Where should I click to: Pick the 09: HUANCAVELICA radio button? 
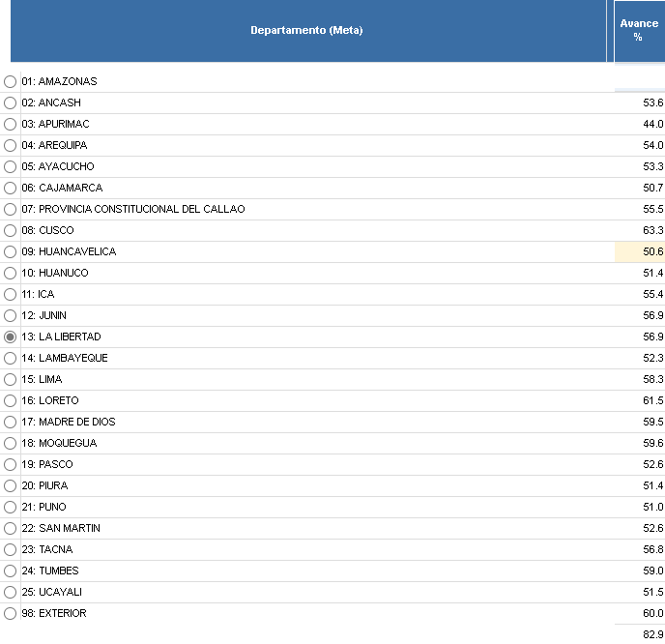pyautogui.click(x=11, y=251)
